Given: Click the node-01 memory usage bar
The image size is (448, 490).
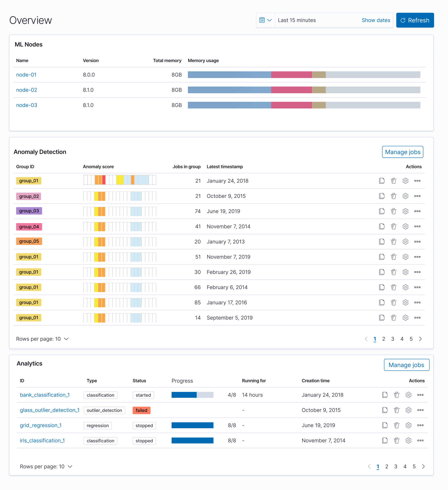Looking at the screenshot, I should [304, 75].
